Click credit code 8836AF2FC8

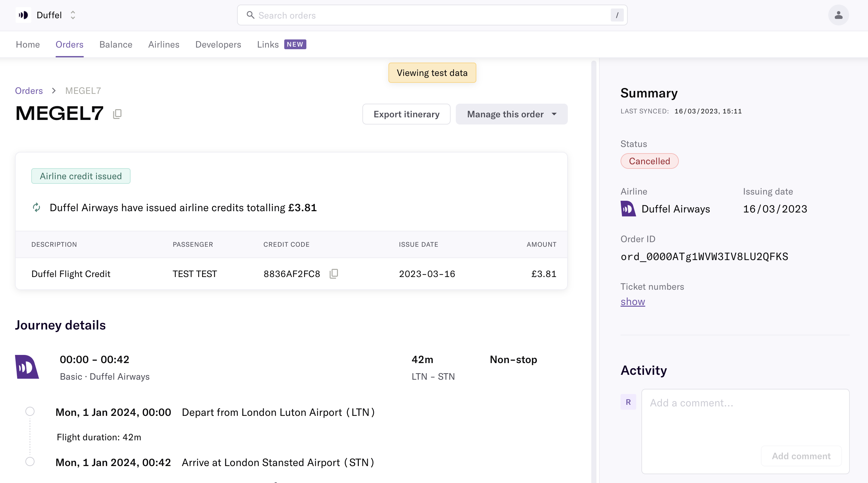(x=292, y=274)
